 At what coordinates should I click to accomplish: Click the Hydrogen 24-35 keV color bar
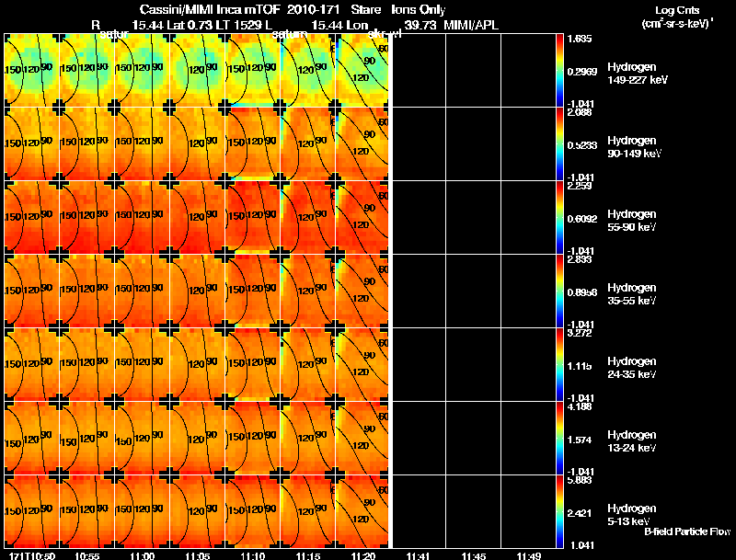(x=559, y=364)
